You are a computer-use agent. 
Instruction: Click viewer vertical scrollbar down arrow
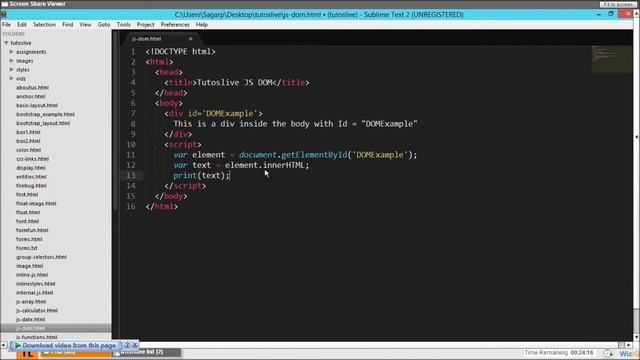[637, 338]
